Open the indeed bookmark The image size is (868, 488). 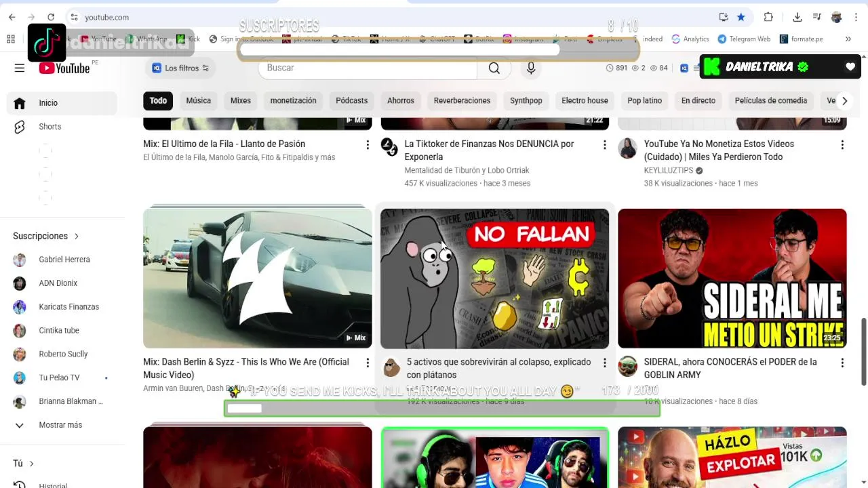click(x=652, y=39)
